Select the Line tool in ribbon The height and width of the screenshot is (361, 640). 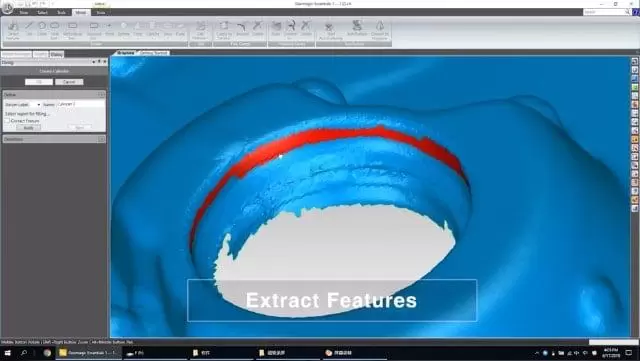point(29,29)
